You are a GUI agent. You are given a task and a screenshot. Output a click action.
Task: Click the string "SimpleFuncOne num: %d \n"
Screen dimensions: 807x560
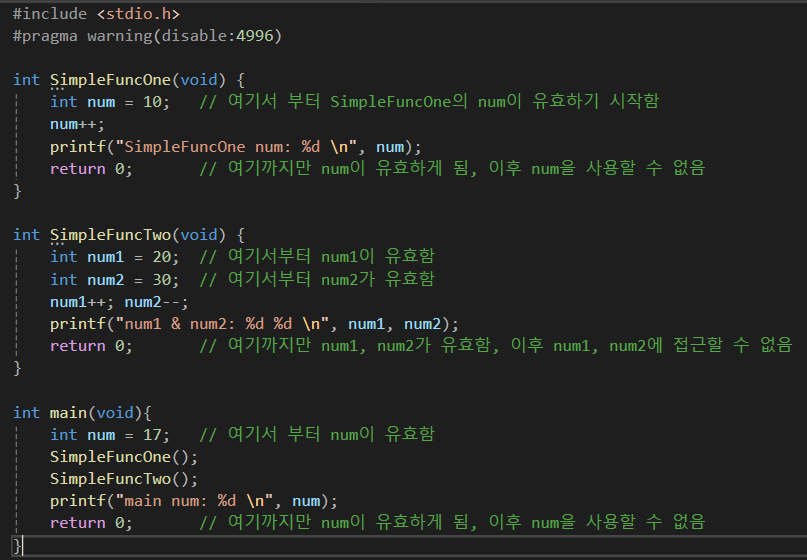tap(236, 147)
